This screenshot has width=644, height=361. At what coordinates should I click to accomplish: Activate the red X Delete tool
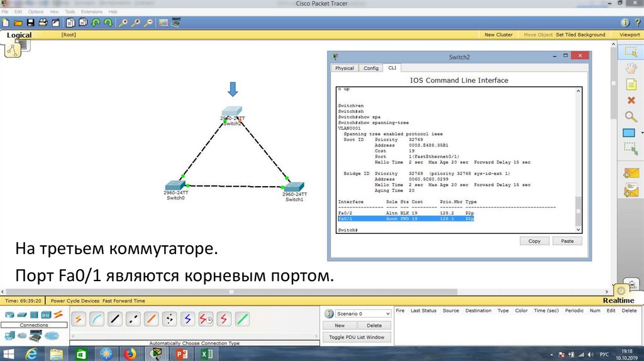[x=631, y=100]
